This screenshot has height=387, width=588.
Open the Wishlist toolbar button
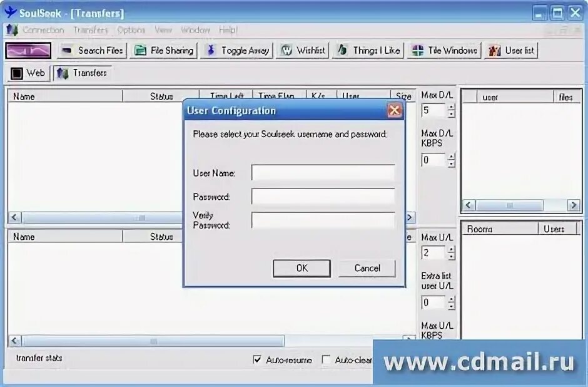(x=302, y=50)
